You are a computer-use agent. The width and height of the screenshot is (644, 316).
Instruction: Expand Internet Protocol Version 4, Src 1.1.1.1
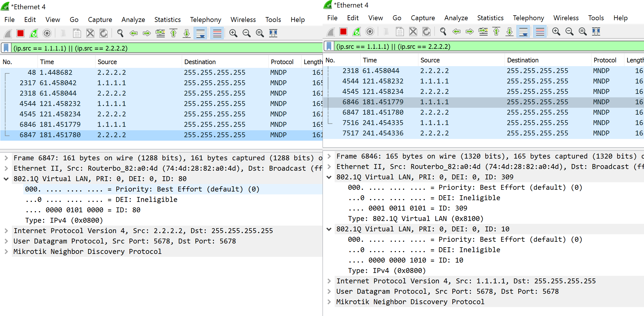point(329,281)
